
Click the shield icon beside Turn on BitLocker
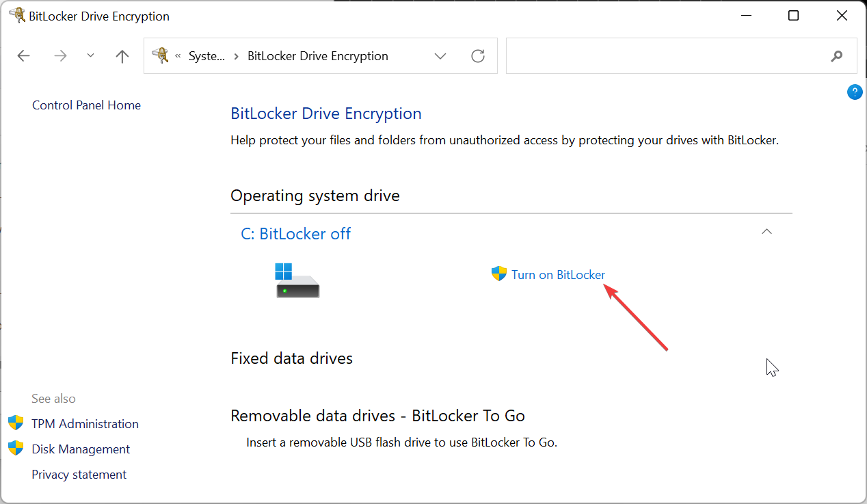498,273
